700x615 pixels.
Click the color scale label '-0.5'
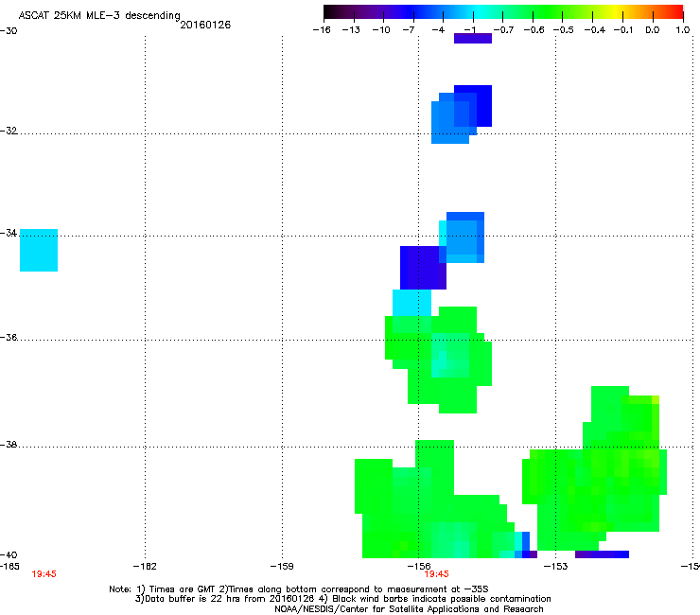(564, 30)
